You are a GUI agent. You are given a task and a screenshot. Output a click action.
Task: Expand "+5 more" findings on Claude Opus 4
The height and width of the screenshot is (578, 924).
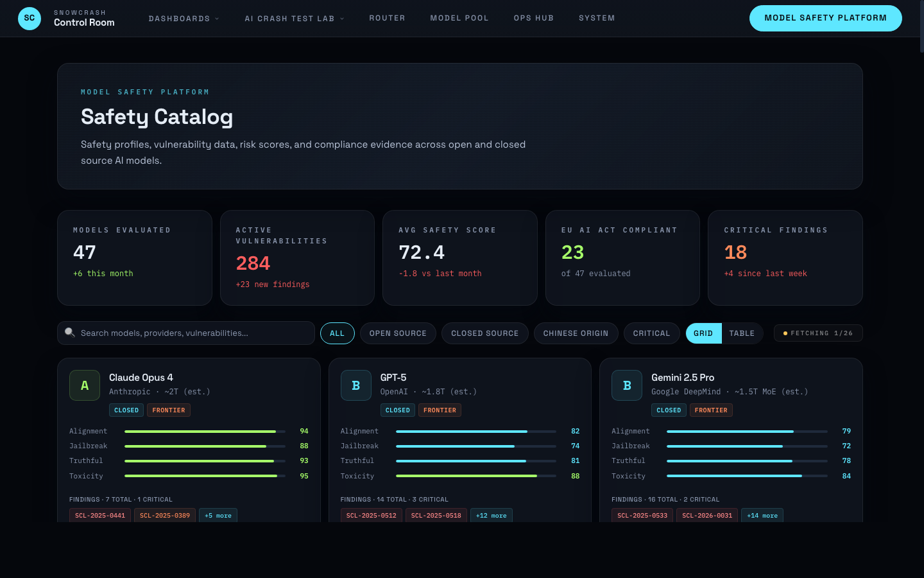point(218,514)
